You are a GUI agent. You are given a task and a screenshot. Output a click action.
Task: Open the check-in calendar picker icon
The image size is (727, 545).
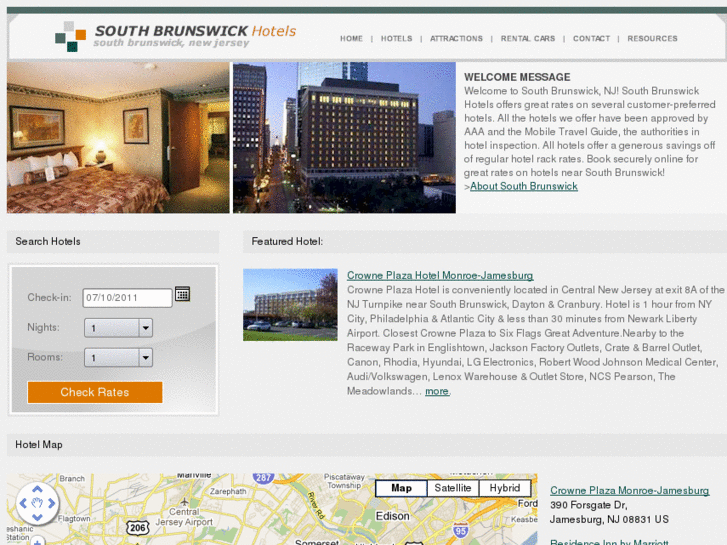click(182, 294)
